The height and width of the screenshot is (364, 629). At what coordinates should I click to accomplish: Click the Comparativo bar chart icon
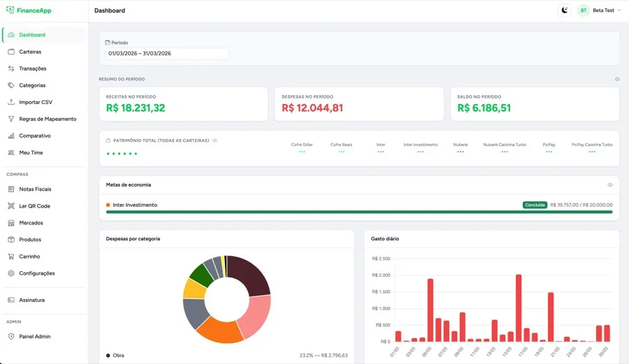coord(11,136)
